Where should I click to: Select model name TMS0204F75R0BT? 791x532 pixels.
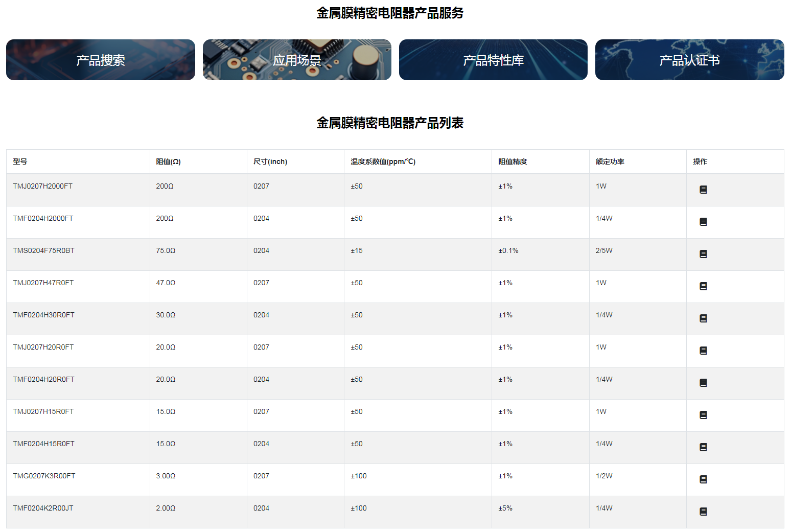(44, 250)
